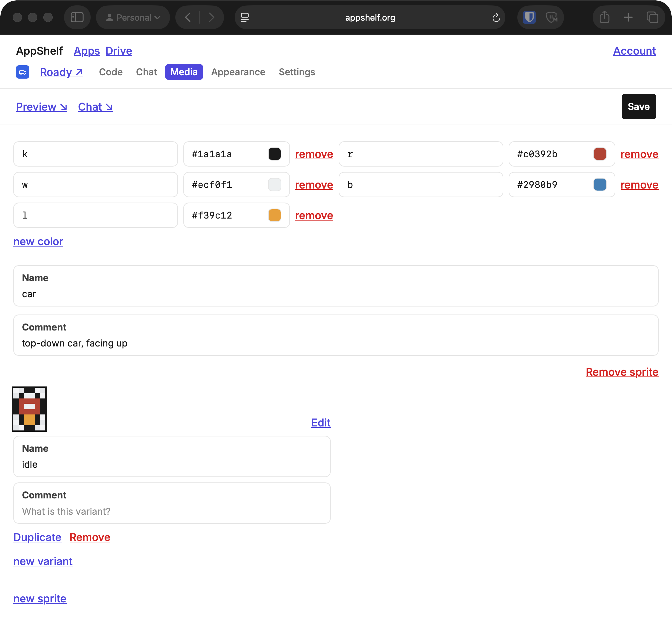This screenshot has height=633, width=672.
Task: Open a new tab with plus icon
Action: 628,17
